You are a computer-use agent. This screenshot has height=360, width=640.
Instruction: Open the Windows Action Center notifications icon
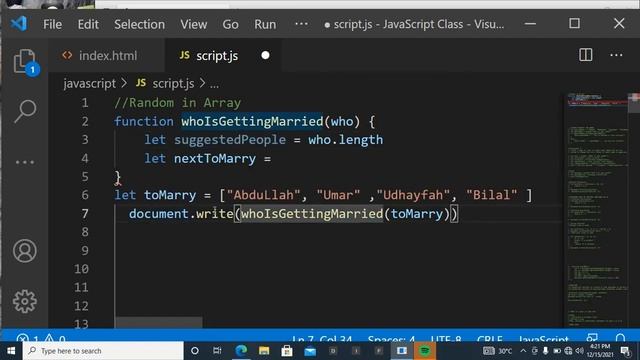626,351
